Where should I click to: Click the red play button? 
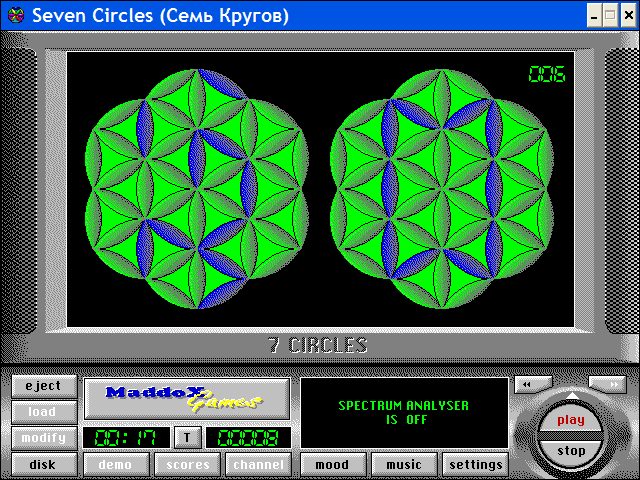pos(571,420)
